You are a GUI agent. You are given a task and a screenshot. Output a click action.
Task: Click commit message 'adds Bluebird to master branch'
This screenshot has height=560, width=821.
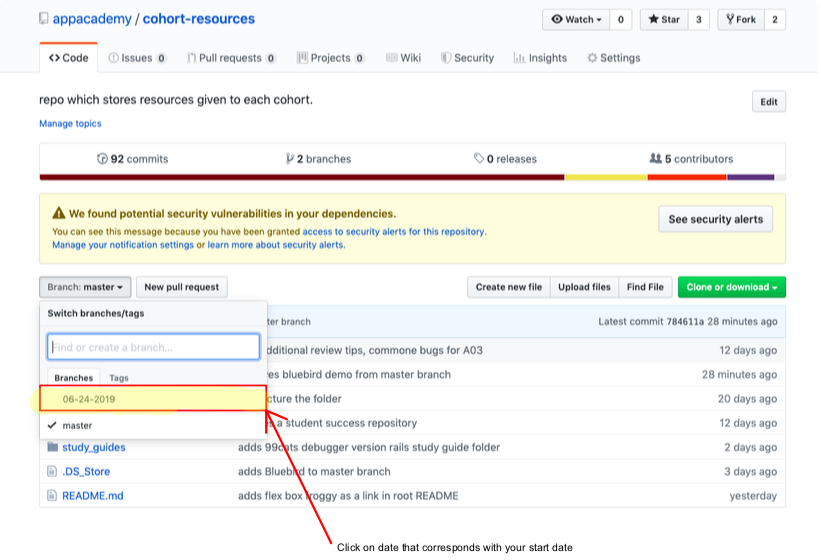314,471
